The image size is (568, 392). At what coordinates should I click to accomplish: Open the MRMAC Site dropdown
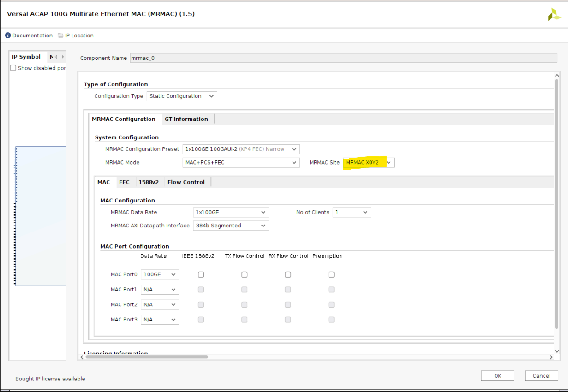coord(369,163)
